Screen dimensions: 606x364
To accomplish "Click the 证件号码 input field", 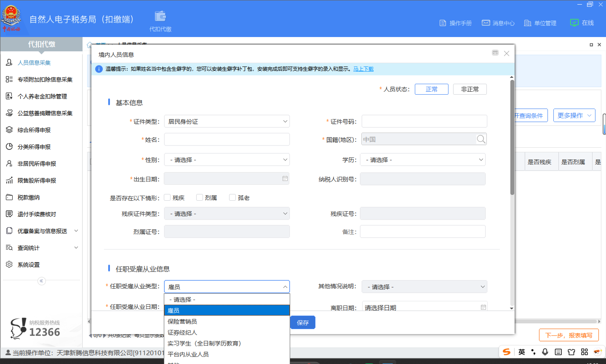I will 424,121.
